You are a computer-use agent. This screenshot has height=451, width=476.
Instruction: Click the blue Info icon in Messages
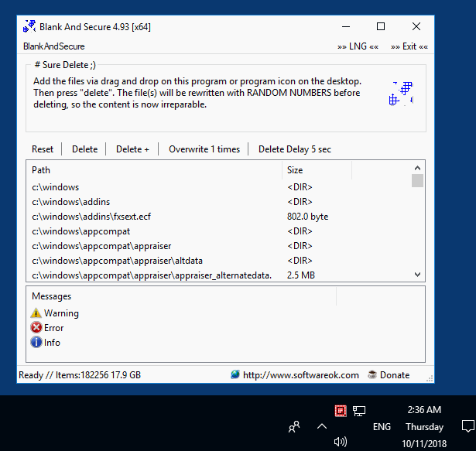click(x=36, y=343)
